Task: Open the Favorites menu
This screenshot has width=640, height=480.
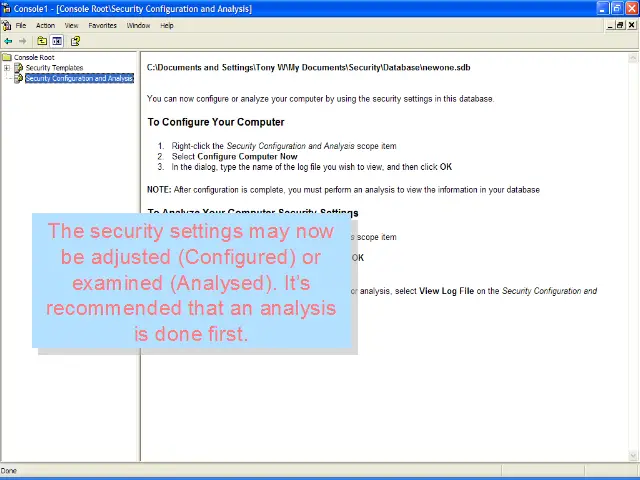Action: coord(102,25)
